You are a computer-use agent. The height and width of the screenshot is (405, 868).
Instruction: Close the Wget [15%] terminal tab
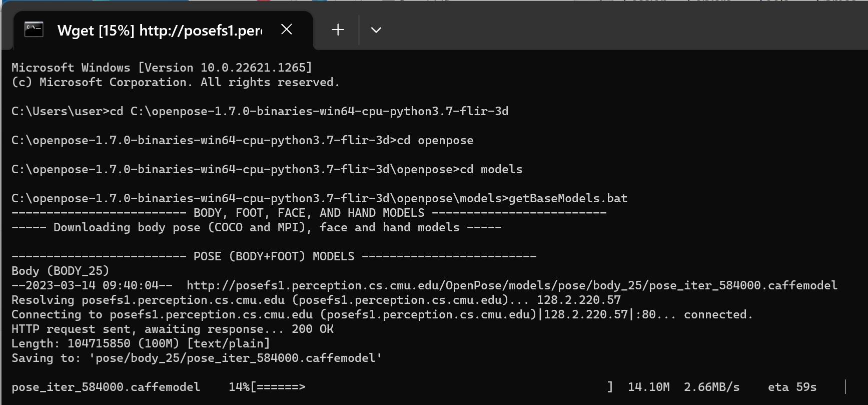[x=287, y=30]
